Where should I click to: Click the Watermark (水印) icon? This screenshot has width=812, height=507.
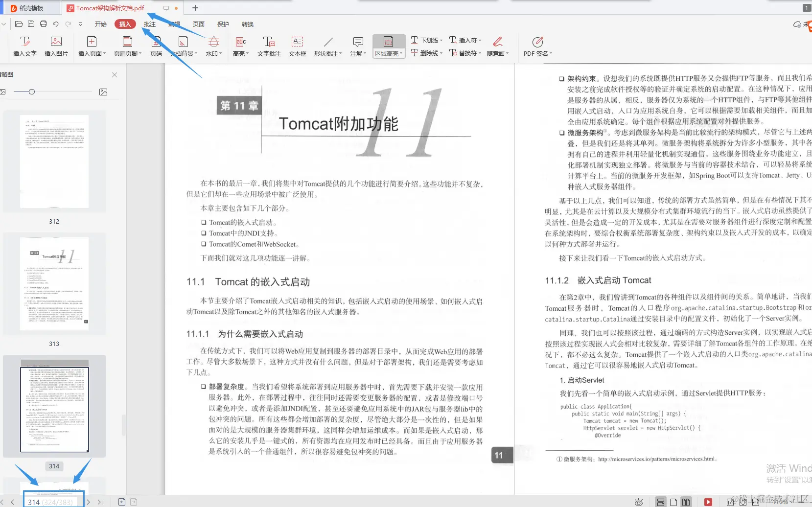[x=214, y=42]
